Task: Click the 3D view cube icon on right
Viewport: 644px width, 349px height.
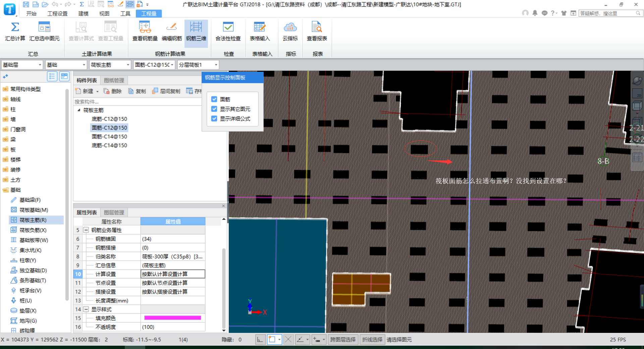Action: click(x=637, y=106)
